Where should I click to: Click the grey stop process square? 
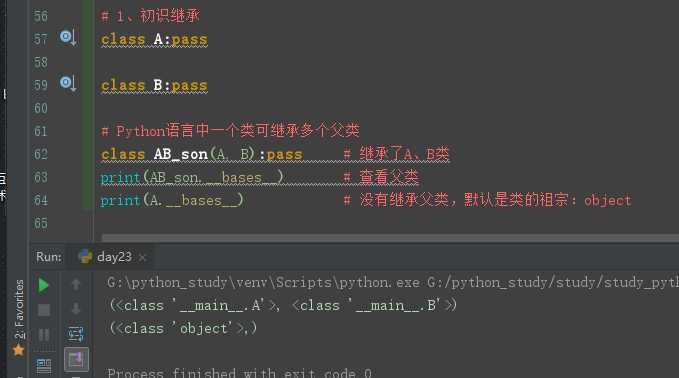(x=44, y=310)
